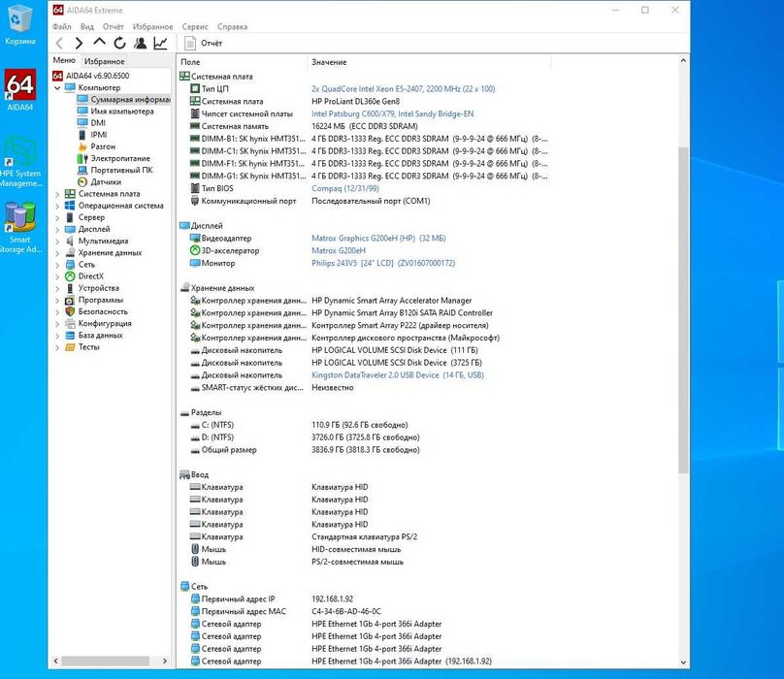Select Безопасность in the tree
784x679 pixels.
(96, 312)
